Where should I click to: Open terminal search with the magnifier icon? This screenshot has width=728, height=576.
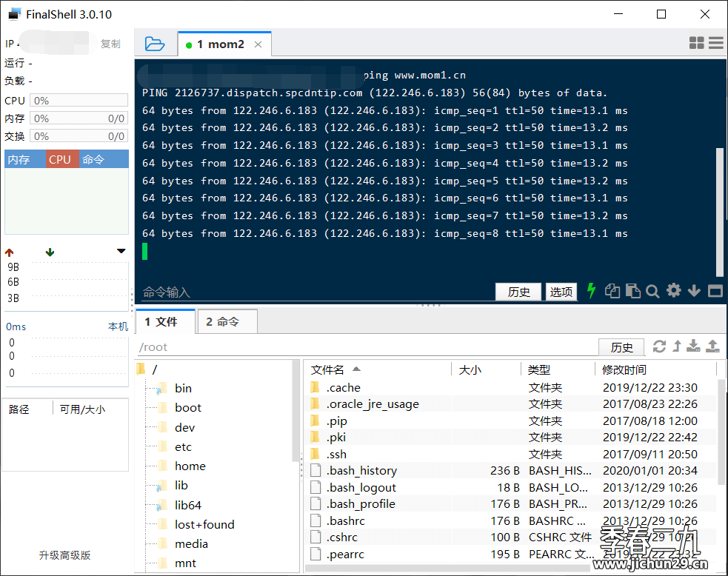pos(652,291)
